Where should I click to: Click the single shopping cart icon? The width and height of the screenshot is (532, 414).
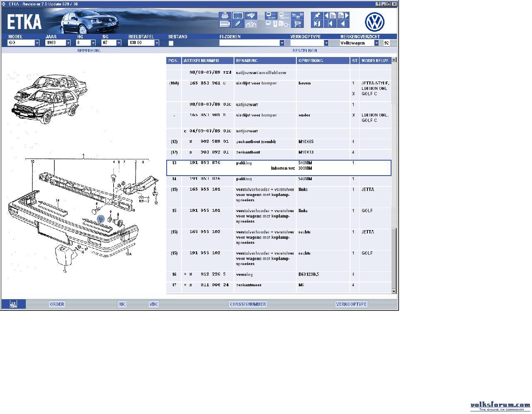(x=297, y=24)
